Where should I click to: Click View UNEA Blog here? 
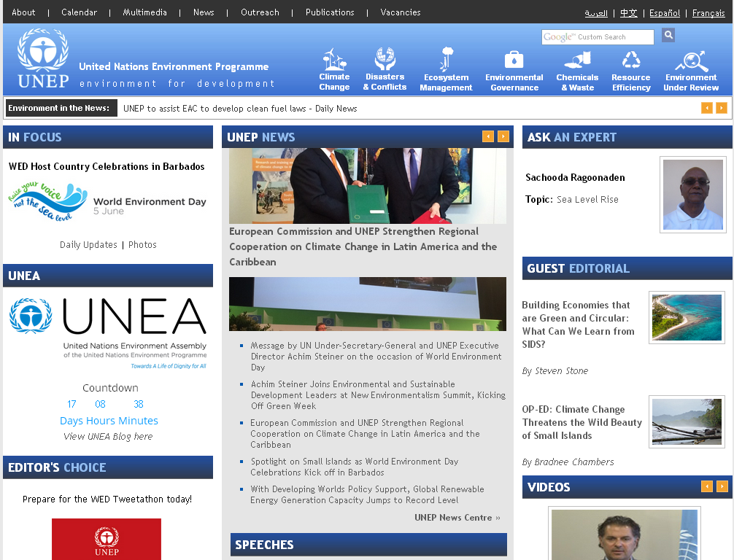[108, 437]
